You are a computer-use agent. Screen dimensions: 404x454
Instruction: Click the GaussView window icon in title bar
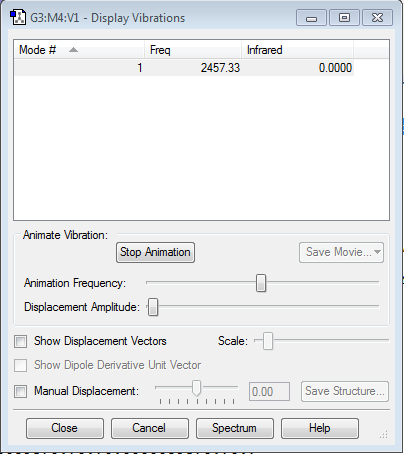(17, 18)
